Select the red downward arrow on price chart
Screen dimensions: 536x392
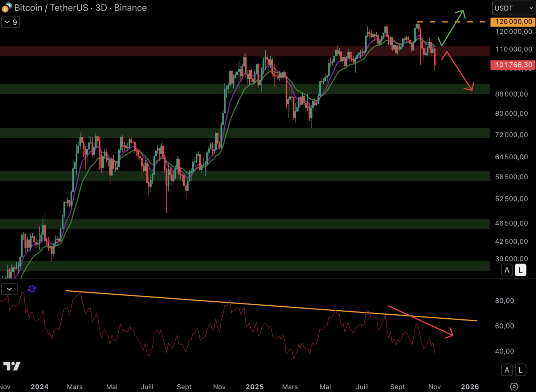459,72
